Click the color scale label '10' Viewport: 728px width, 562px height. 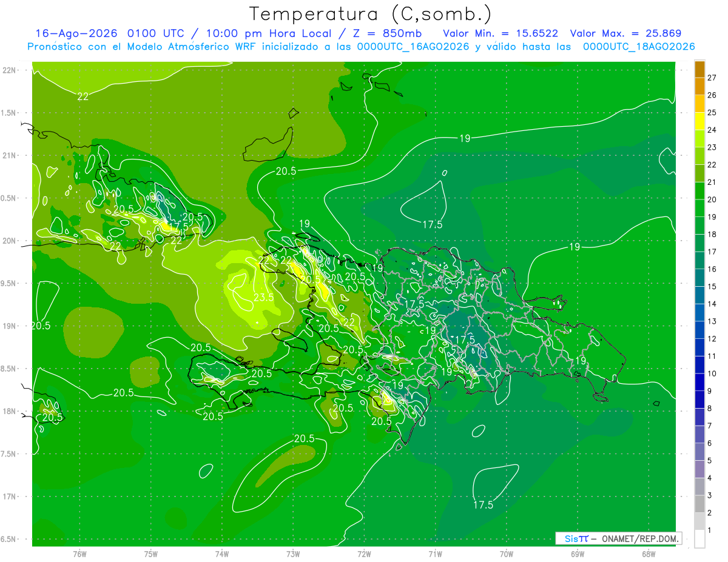pyautogui.click(x=712, y=373)
